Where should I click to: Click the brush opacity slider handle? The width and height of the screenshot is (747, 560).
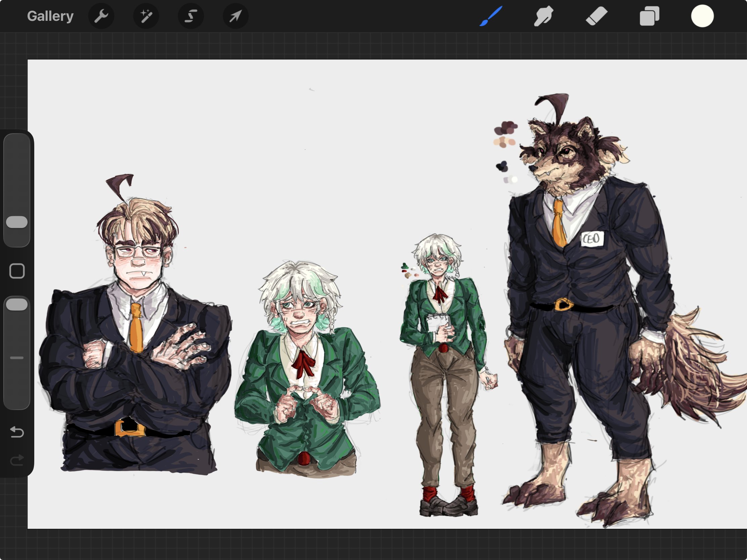(x=17, y=305)
